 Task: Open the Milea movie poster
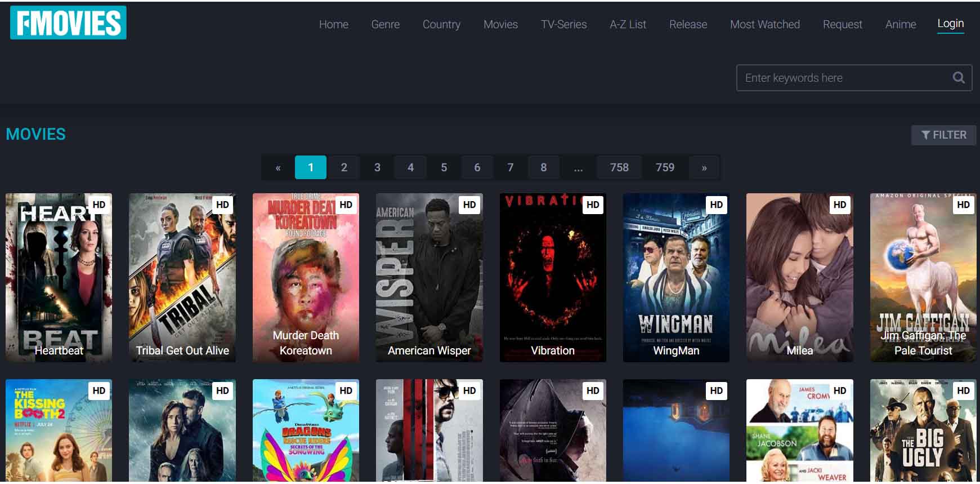coord(799,277)
